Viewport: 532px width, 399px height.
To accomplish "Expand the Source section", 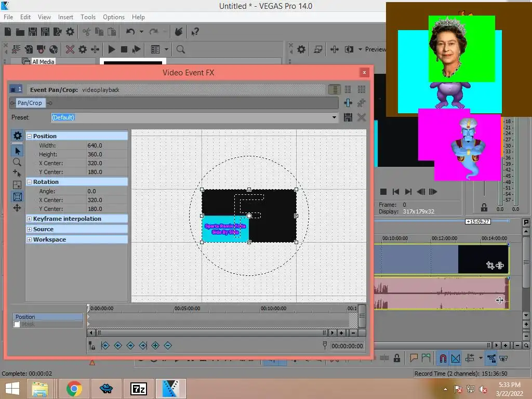I will [29, 229].
